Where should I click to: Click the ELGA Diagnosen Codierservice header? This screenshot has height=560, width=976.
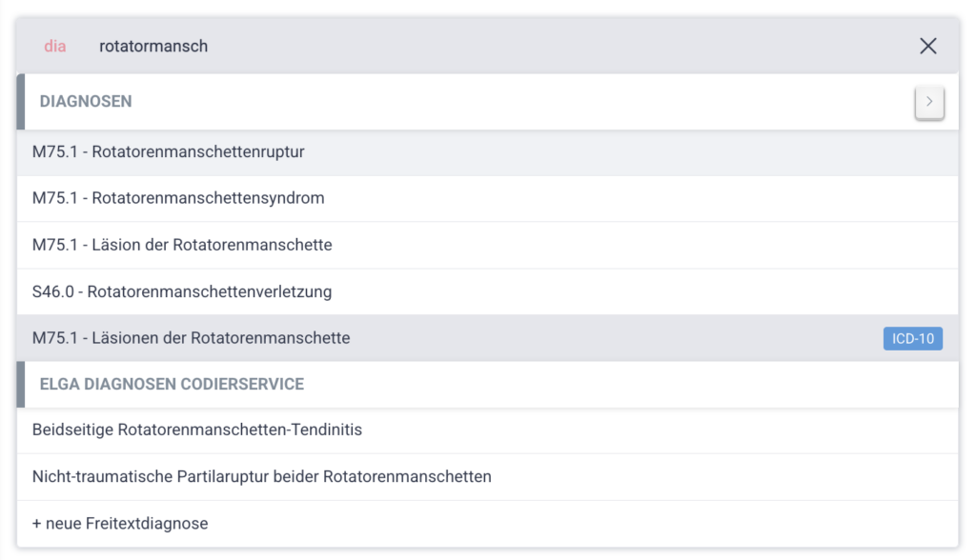[172, 385]
